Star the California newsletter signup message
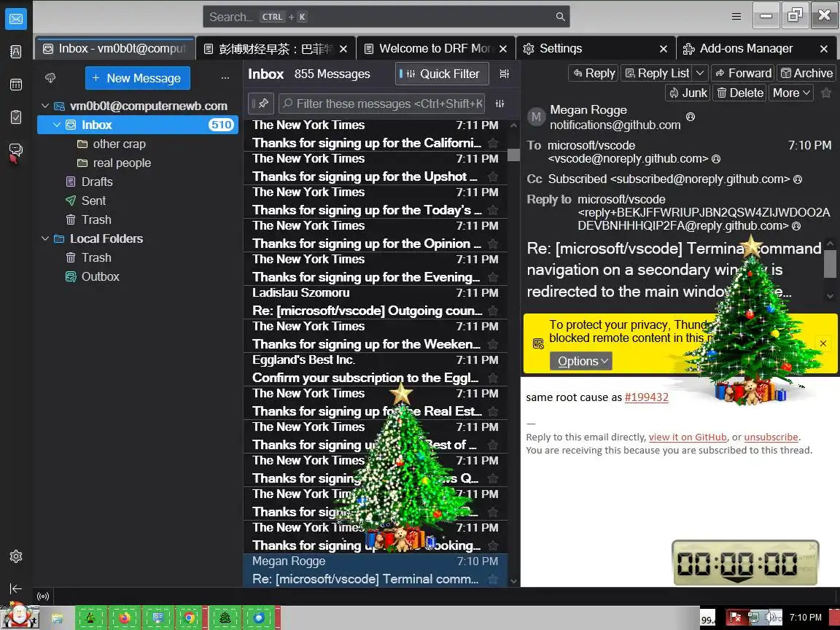840x630 pixels. click(493, 143)
